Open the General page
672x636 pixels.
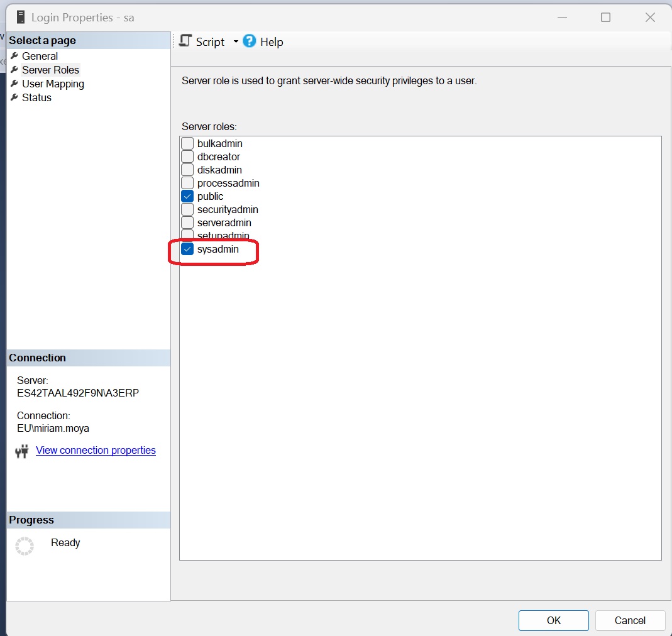(40, 56)
